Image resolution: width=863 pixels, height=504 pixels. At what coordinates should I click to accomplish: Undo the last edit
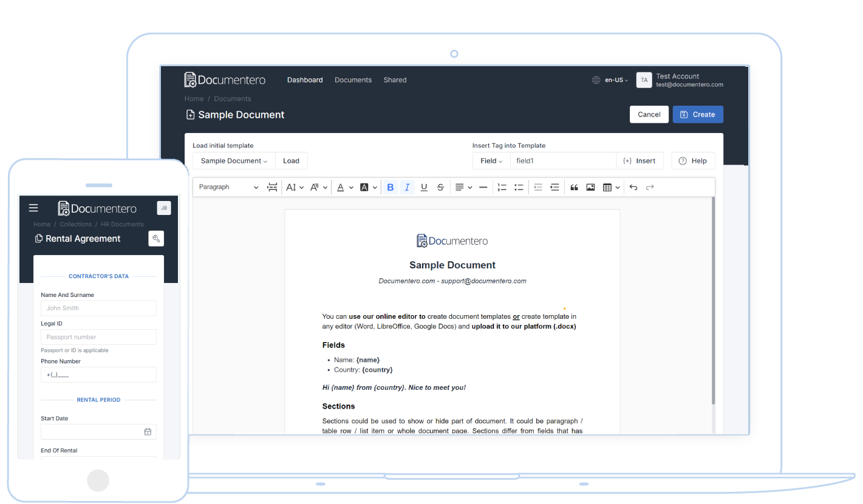[x=633, y=188]
